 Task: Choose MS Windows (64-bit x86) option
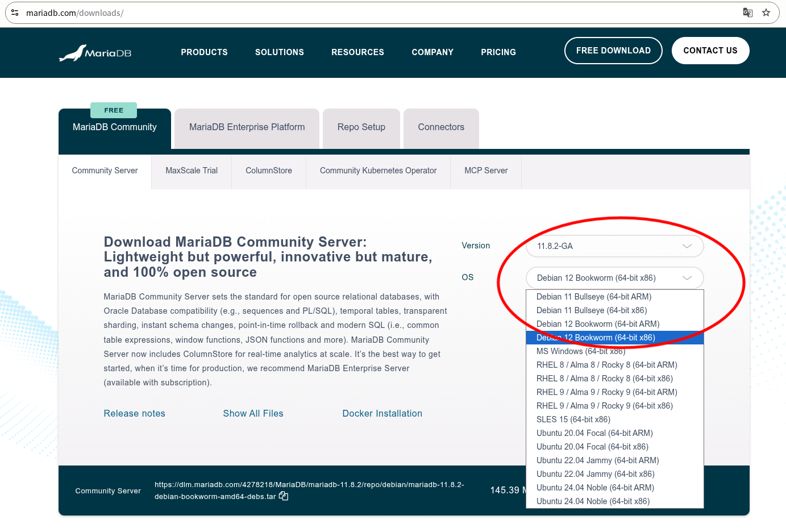[615, 351]
